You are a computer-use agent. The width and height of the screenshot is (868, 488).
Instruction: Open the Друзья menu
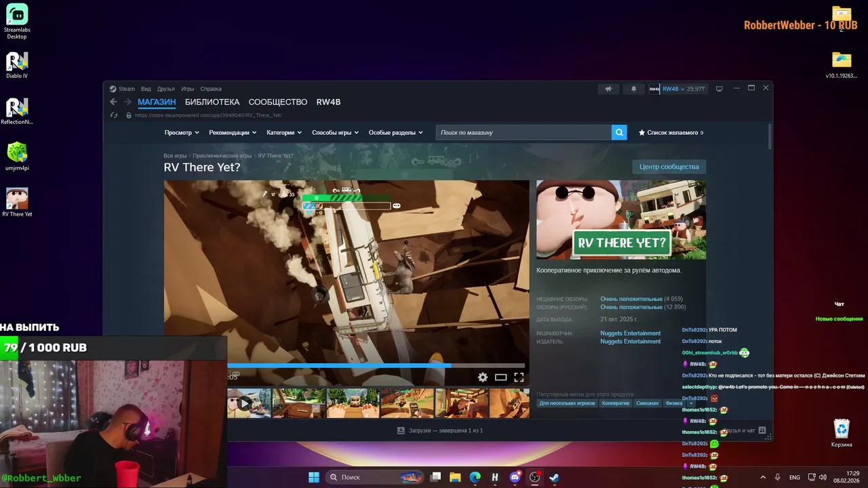point(166,89)
